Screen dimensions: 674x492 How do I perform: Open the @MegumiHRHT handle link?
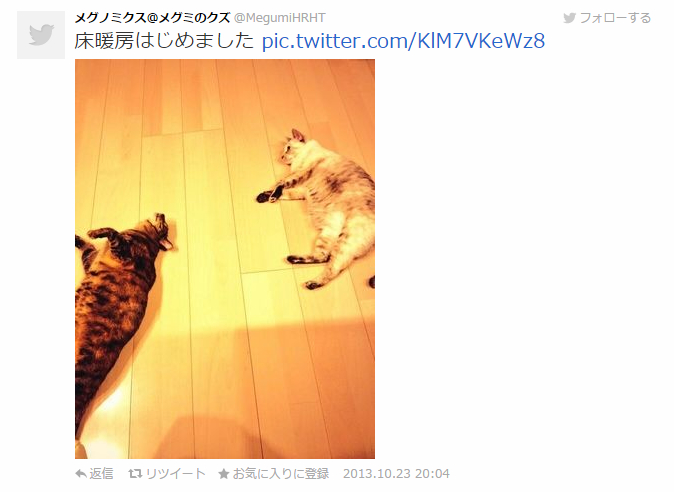(x=279, y=18)
